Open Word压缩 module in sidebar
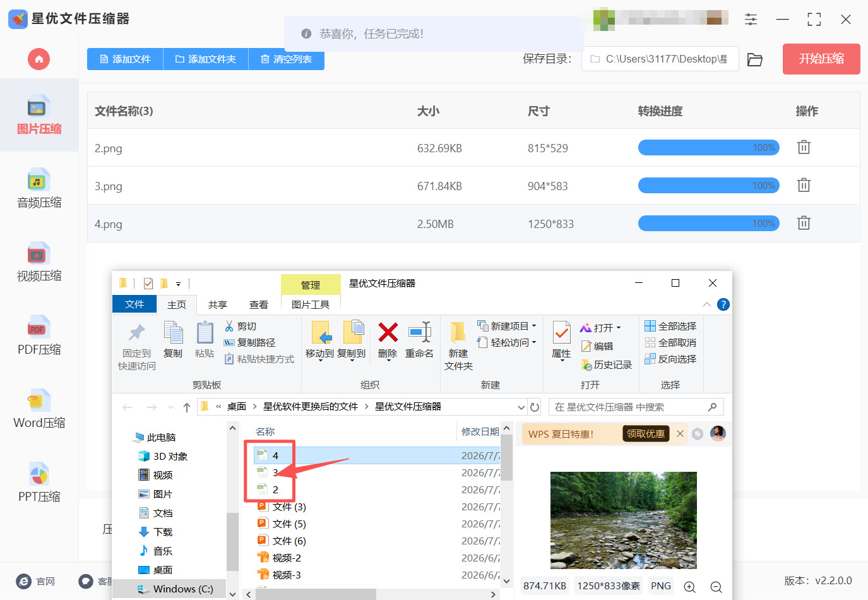 click(39, 409)
